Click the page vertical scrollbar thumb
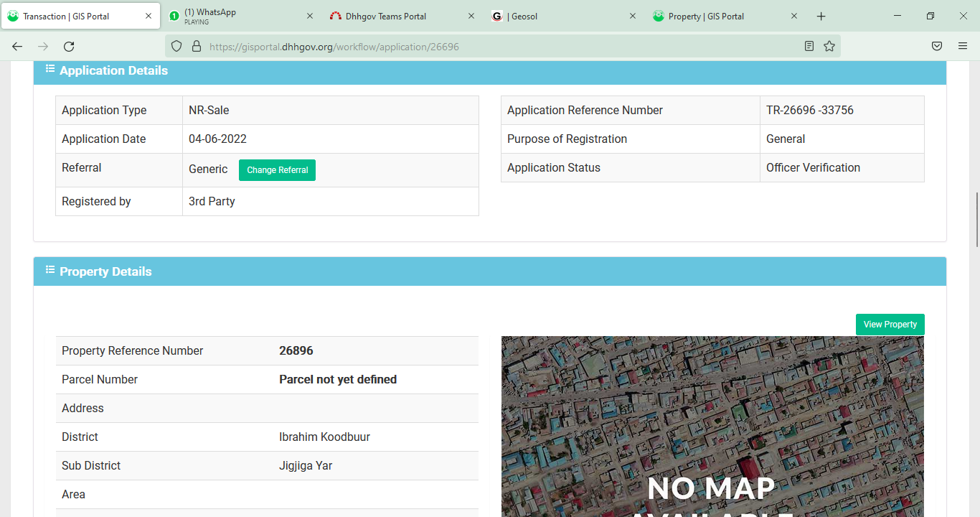 point(976,220)
